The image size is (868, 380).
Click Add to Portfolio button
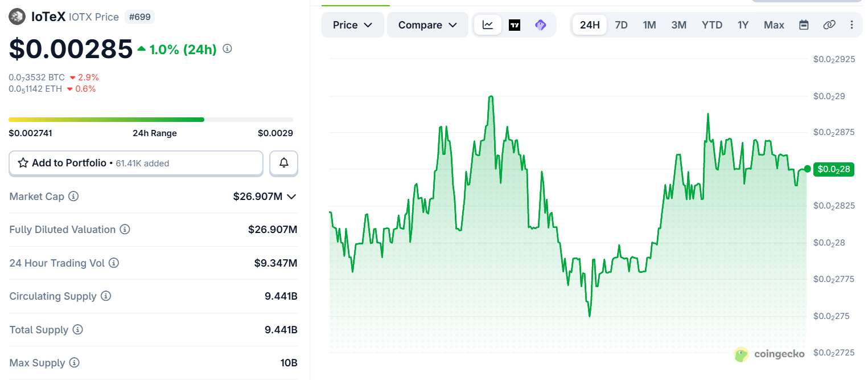[x=136, y=163]
